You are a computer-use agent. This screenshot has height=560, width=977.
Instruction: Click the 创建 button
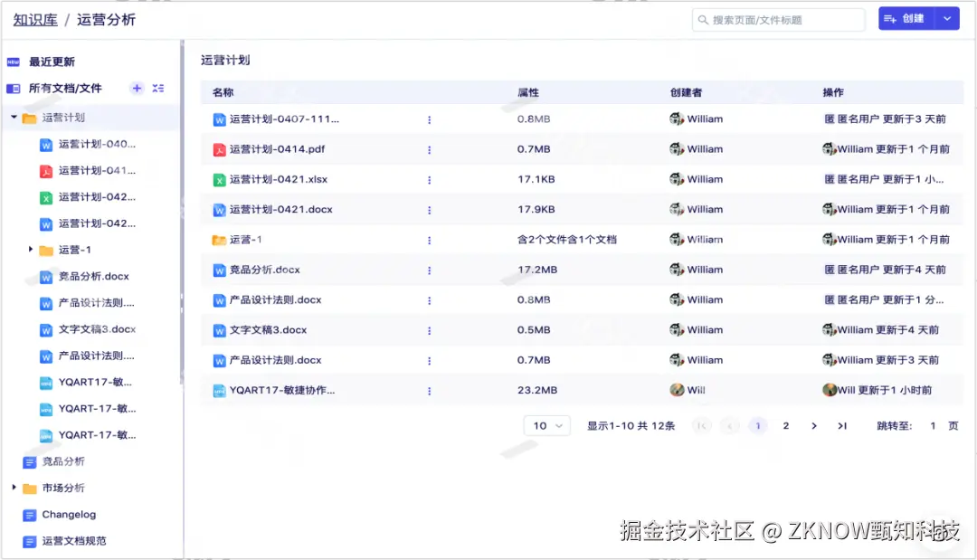[x=906, y=19]
